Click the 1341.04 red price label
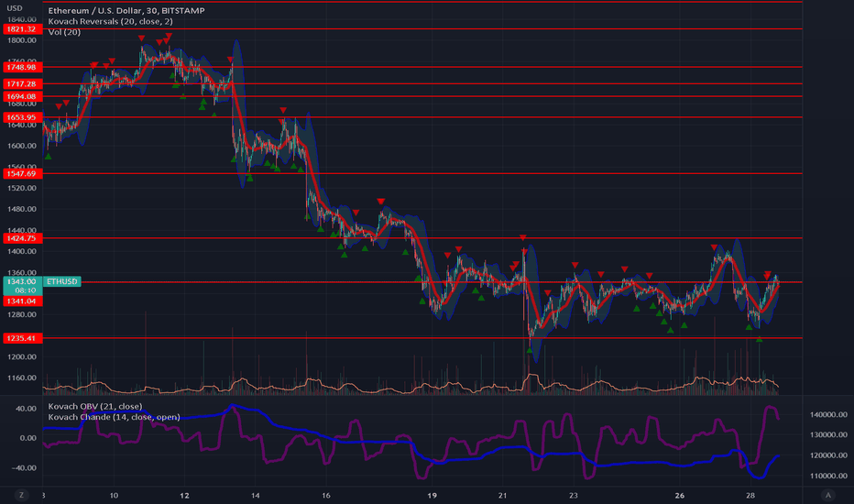 (22, 301)
